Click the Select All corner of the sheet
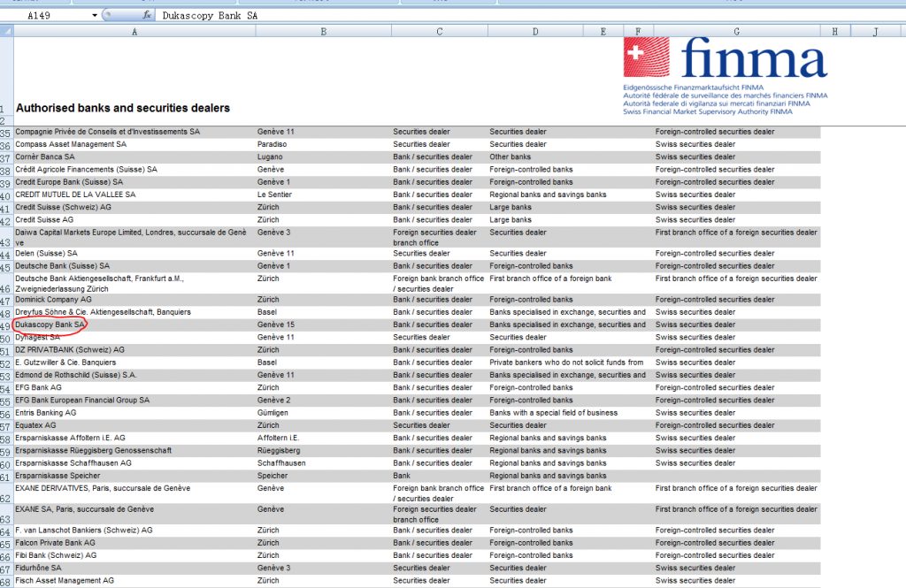Screen dimensions: 906x588 6,31
